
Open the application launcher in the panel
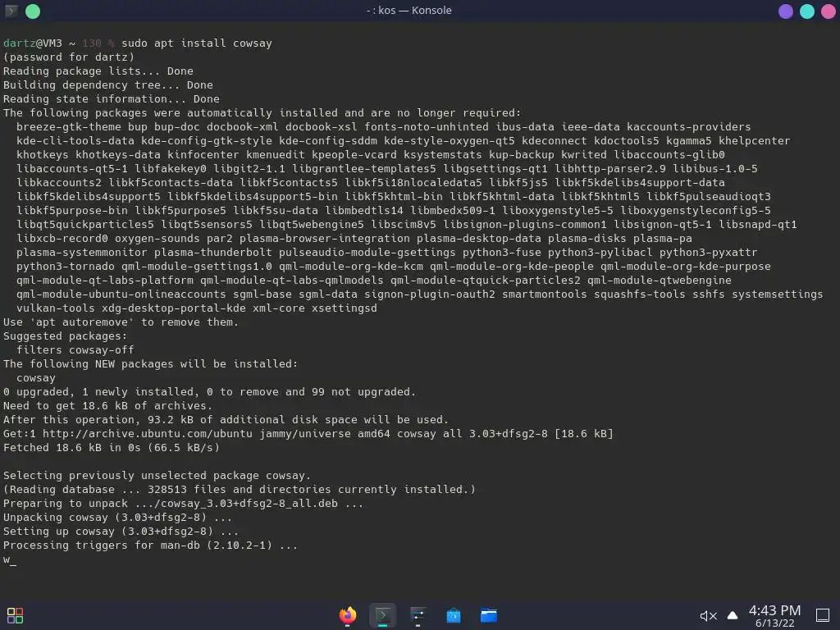pyautogui.click(x=15, y=615)
